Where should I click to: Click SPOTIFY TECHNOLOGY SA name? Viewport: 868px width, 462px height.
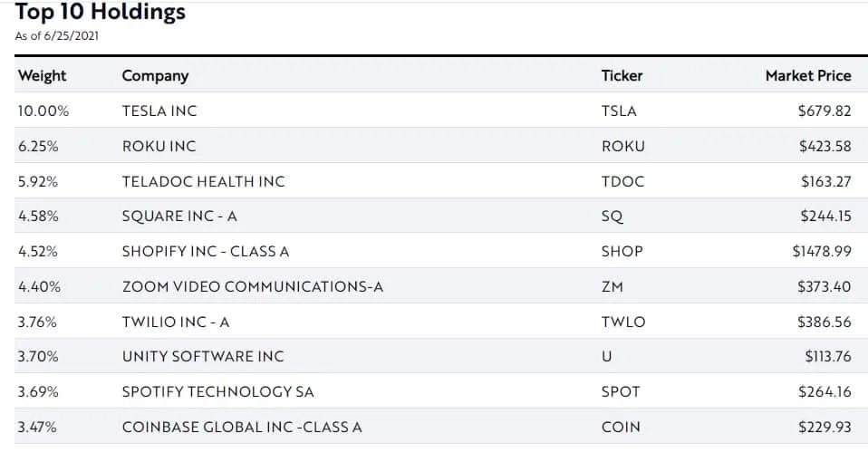click(218, 391)
